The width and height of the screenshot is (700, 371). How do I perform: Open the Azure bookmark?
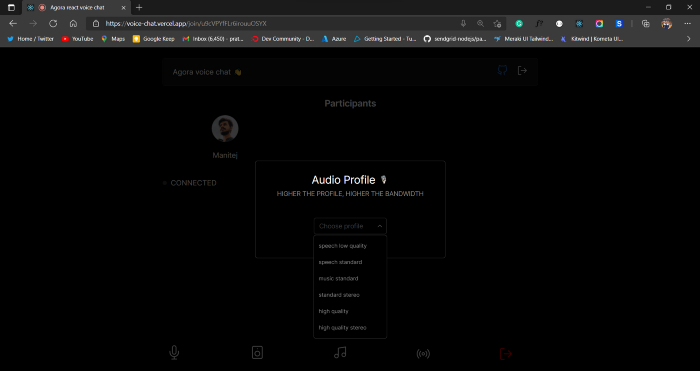[334, 39]
